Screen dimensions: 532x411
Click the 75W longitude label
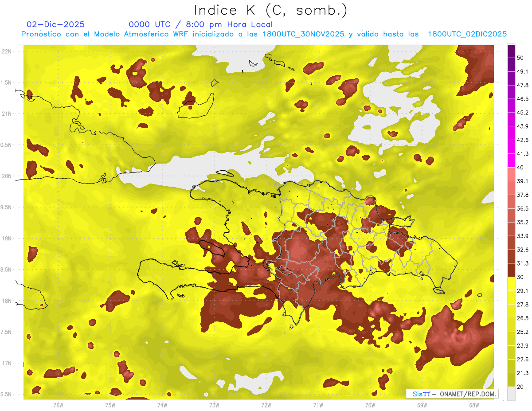(x=110, y=405)
